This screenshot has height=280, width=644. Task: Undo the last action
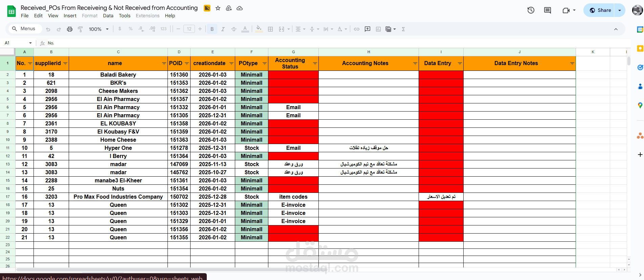click(x=48, y=29)
